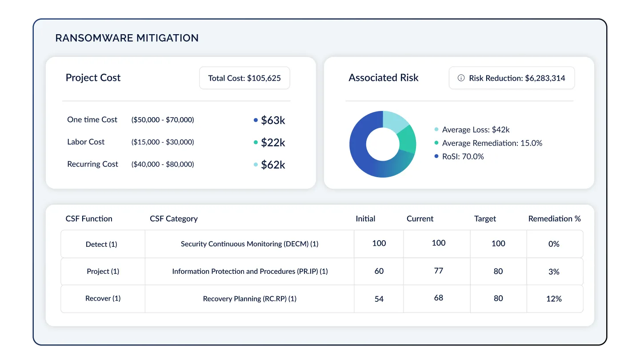This screenshot has width=640, height=364.
Task: Click the One time Cost label
Action: [92, 119]
